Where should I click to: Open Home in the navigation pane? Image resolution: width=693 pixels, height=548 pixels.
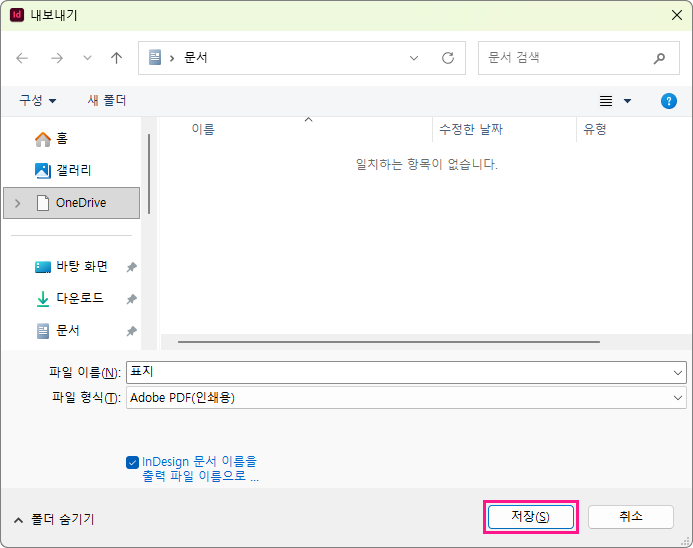[61, 139]
